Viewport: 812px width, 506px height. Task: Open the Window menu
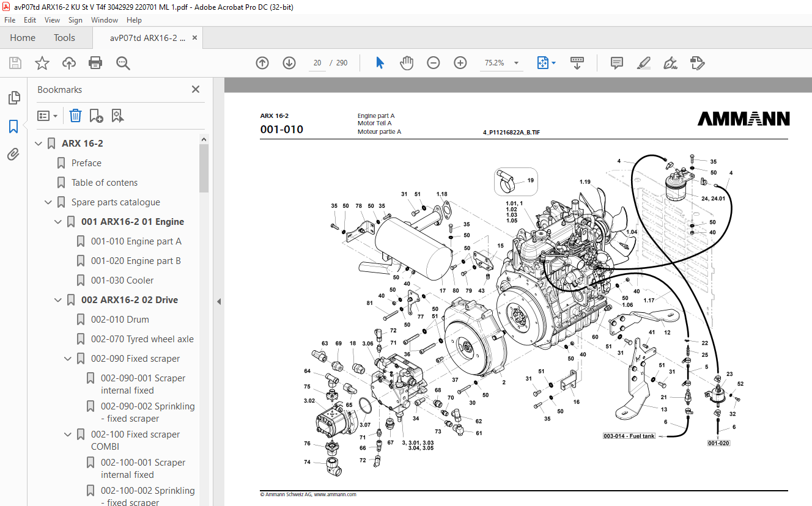point(105,20)
